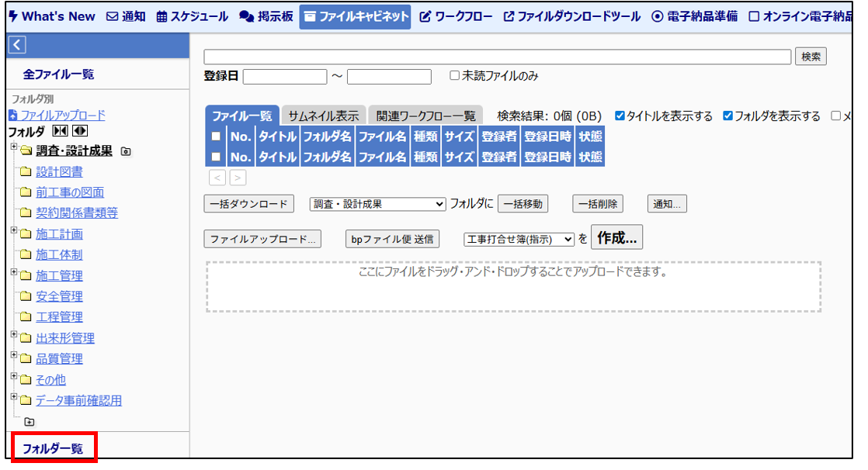Collapse the left sidebar with the arrow icon
The height and width of the screenshot is (470, 868).
point(17,46)
